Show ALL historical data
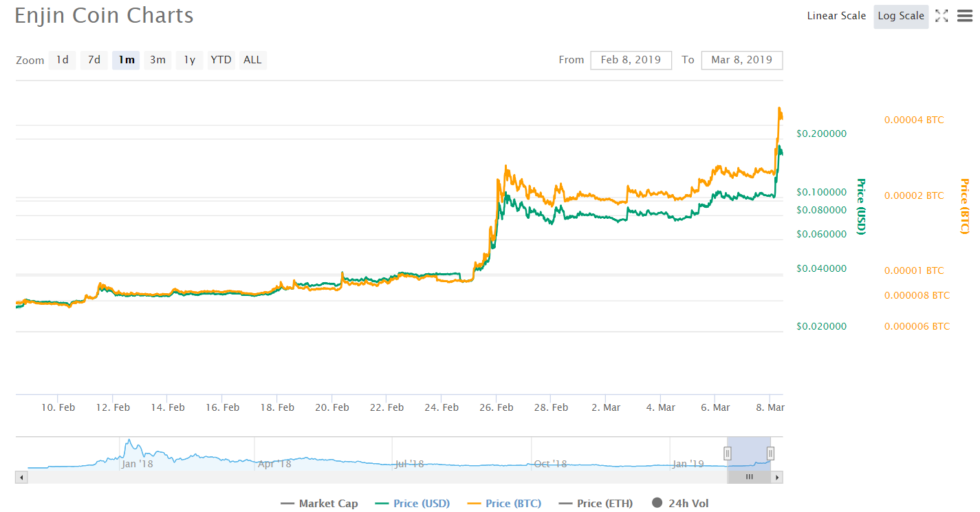The width and height of the screenshot is (980, 512). (252, 60)
